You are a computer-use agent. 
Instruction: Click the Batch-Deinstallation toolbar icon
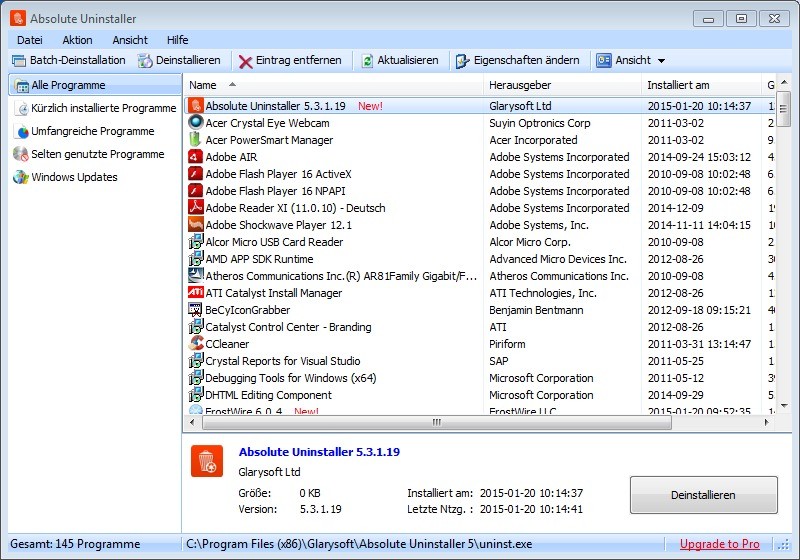coord(19,61)
